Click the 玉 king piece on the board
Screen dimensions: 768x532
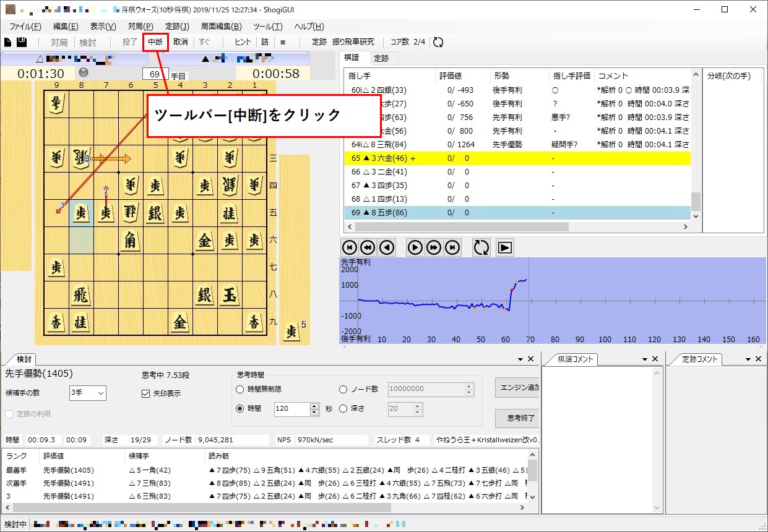point(230,295)
